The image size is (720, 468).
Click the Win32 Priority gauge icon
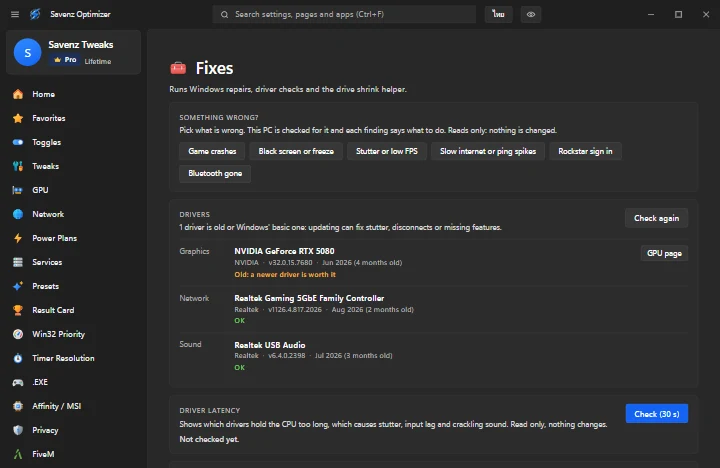tap(18, 334)
